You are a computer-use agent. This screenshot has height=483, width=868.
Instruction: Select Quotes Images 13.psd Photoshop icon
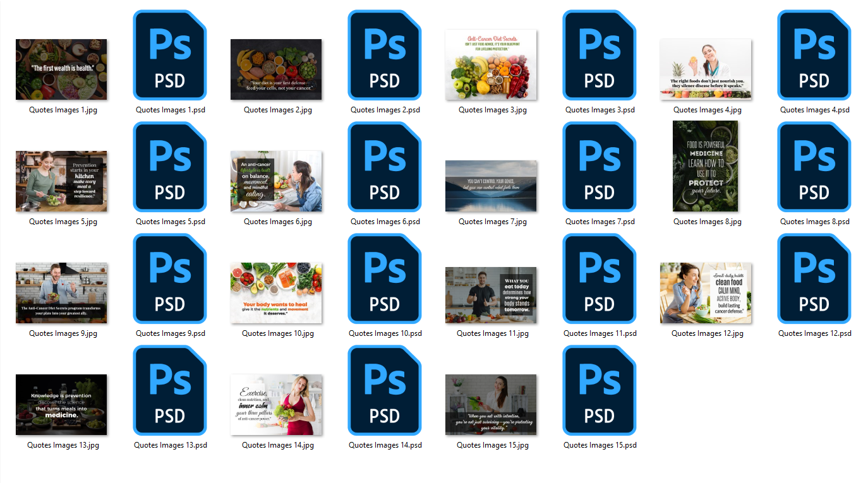click(x=170, y=390)
